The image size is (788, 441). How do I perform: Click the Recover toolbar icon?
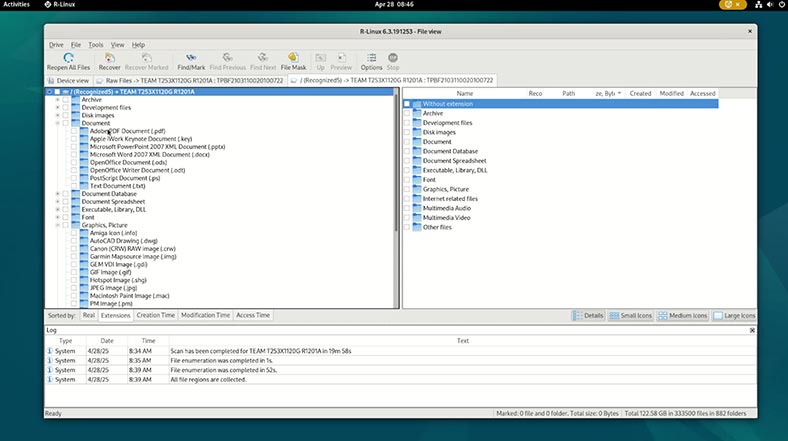[109, 58]
